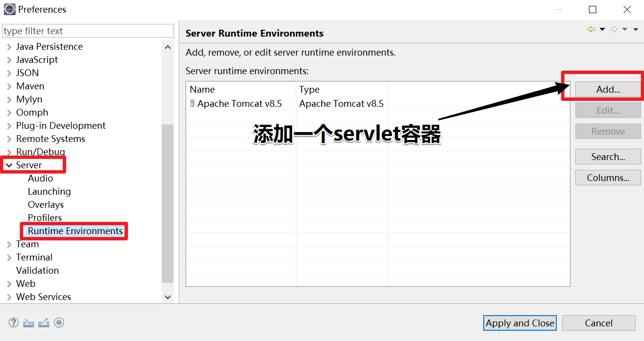This screenshot has height=341, width=644.
Task: Click the Tomcat server icon in list
Action: tap(192, 103)
